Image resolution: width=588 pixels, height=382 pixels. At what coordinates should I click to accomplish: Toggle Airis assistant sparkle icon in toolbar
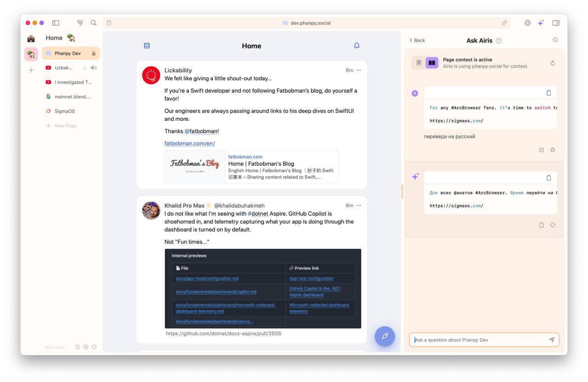pyautogui.click(x=541, y=23)
